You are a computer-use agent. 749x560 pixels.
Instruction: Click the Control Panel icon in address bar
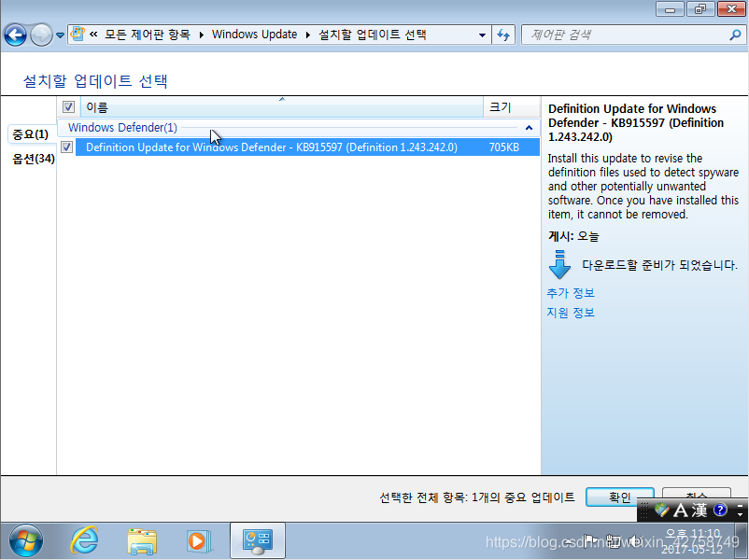(78, 35)
